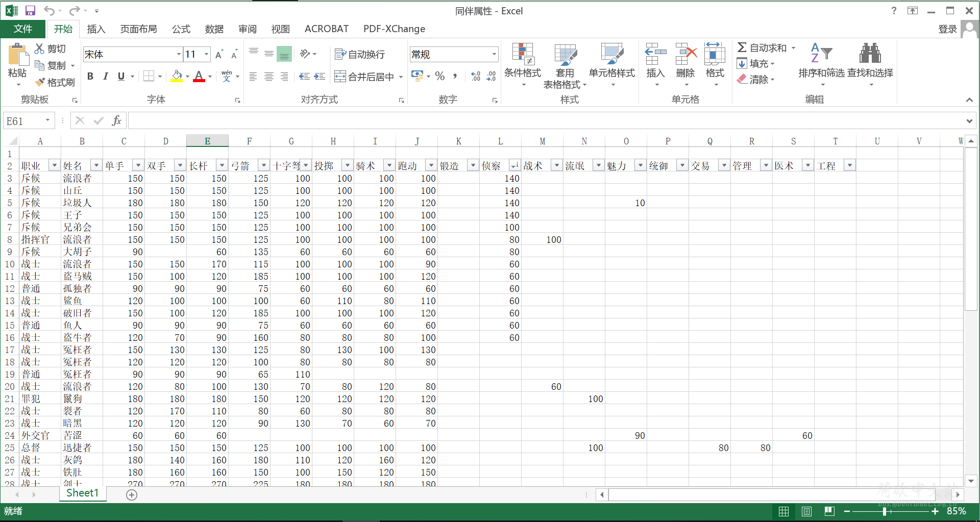This screenshot has width=980, height=522.
Task: Toggle center horizontal alignment
Action: (x=268, y=77)
